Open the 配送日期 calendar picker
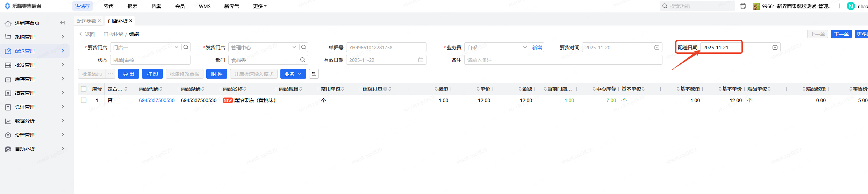 click(x=775, y=47)
